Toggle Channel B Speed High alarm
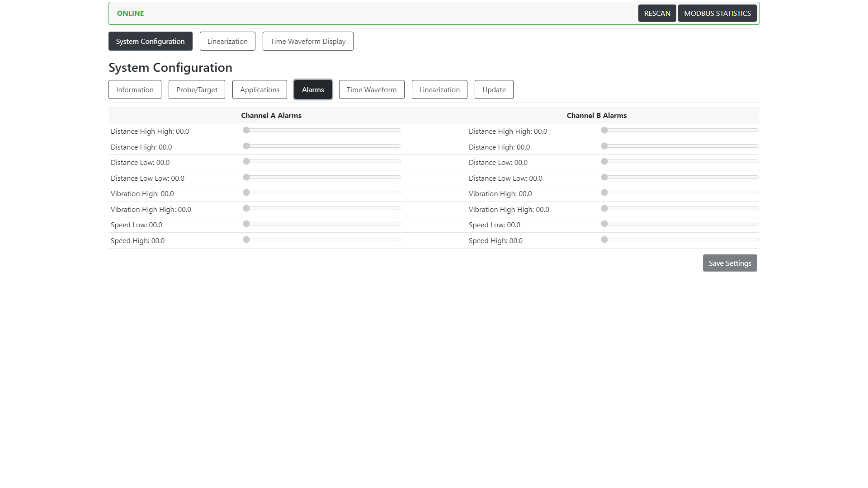868x488 pixels. pyautogui.click(x=604, y=239)
